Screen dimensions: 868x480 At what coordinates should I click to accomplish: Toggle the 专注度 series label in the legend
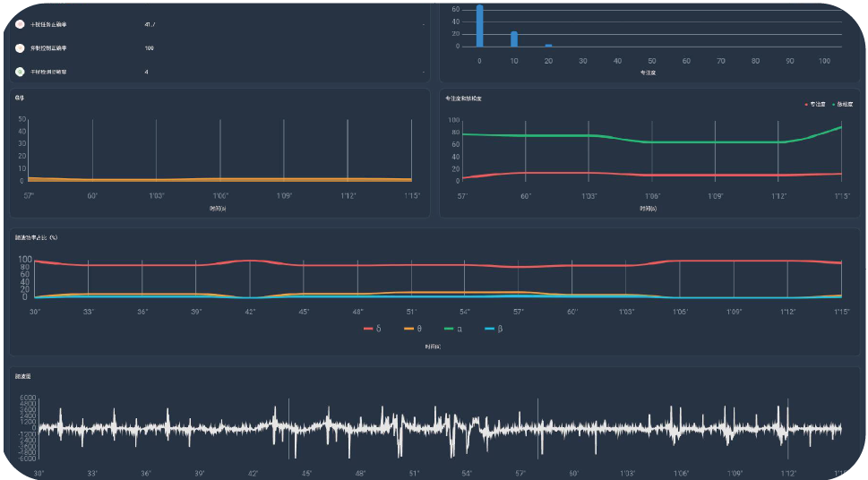click(818, 105)
